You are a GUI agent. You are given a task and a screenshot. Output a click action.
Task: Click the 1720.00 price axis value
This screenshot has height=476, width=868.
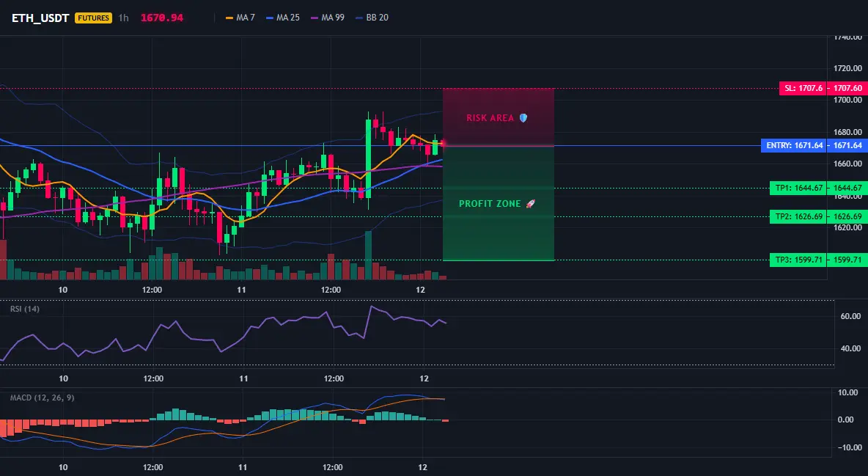click(847, 69)
